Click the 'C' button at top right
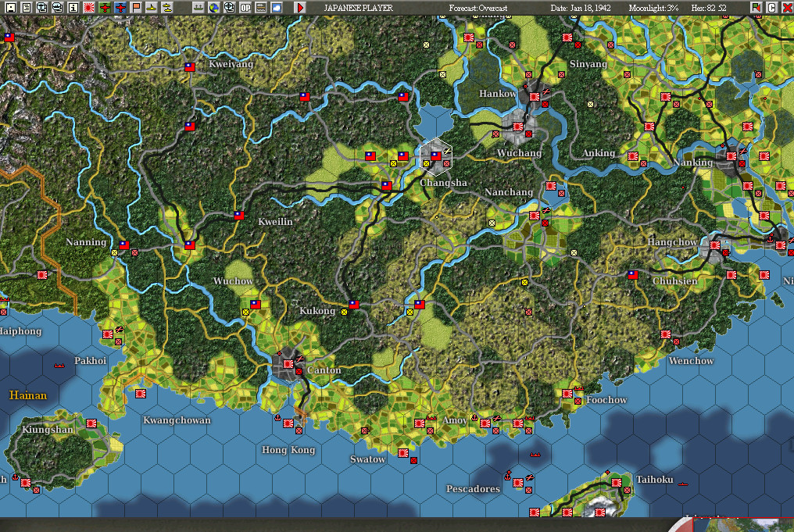 point(771,8)
